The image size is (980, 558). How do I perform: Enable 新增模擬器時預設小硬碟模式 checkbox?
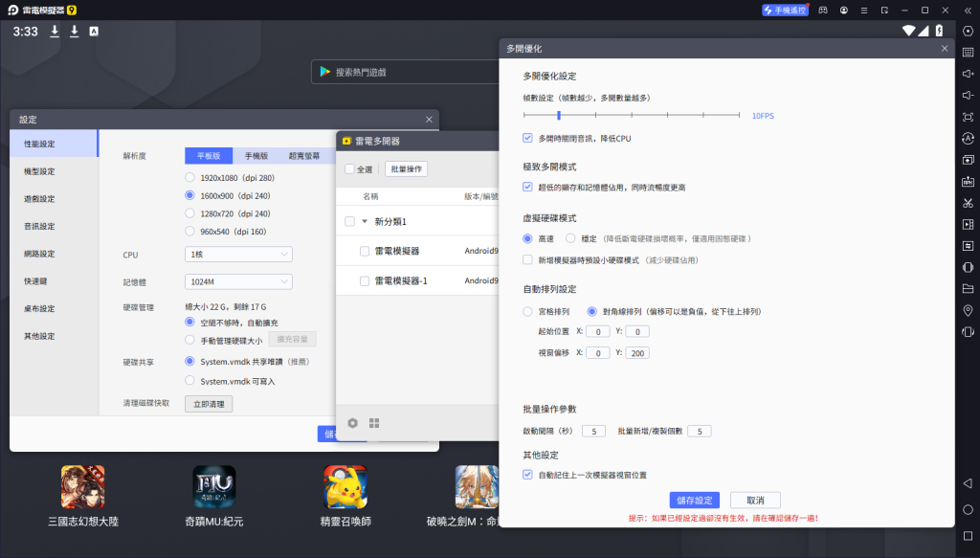pyautogui.click(x=527, y=259)
